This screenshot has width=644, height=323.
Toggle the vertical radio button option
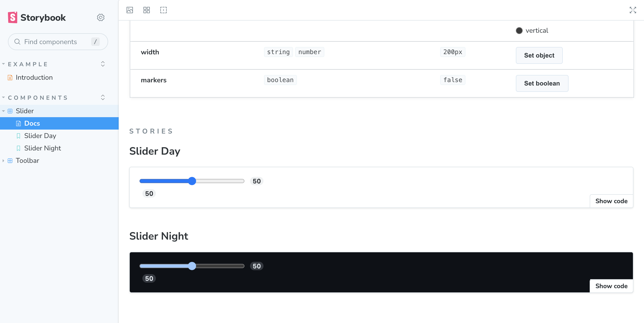519,30
